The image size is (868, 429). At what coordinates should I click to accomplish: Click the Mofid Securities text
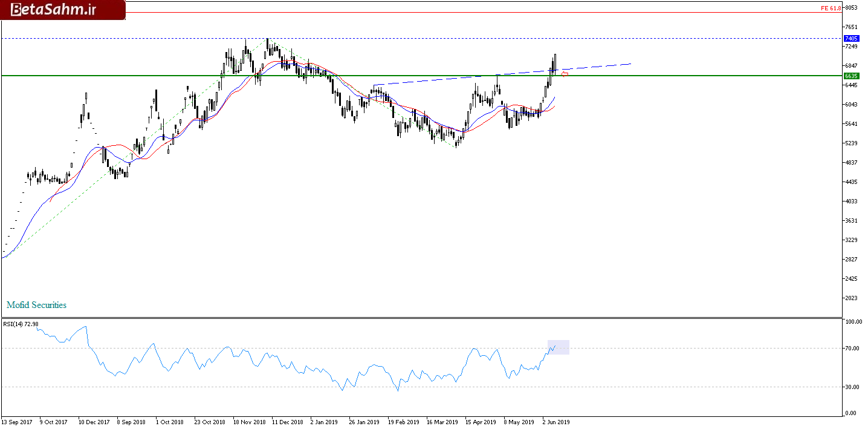[x=37, y=305]
